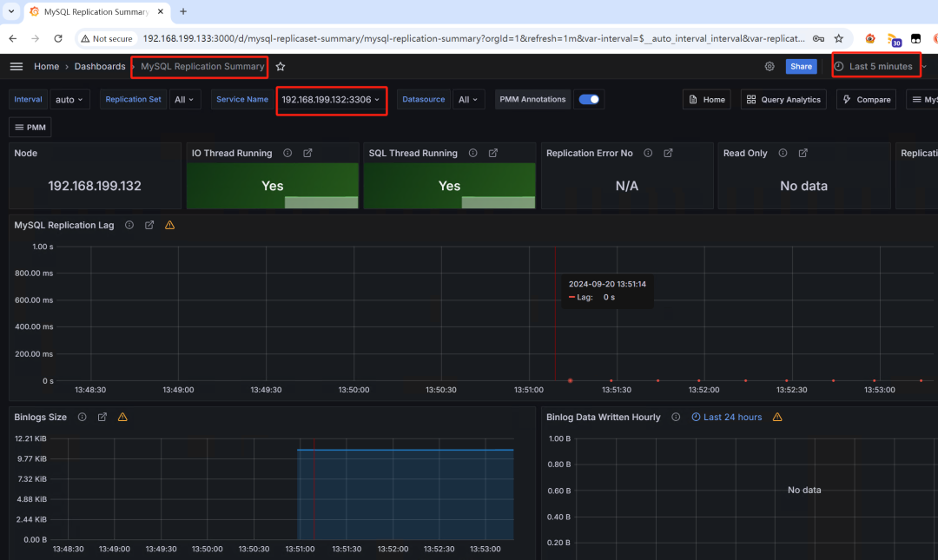The width and height of the screenshot is (938, 560).
Task: View SQL Thread Running panel info icon
Action: 473,153
